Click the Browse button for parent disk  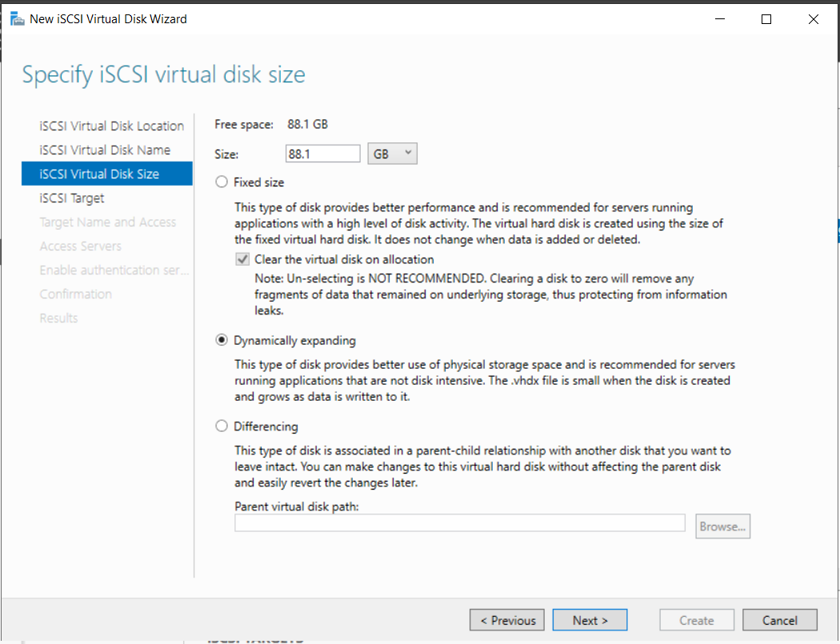722,526
